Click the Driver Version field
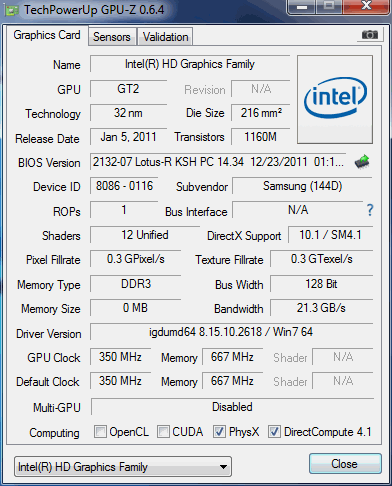Viewport: 392px width, 486px height. click(x=231, y=332)
